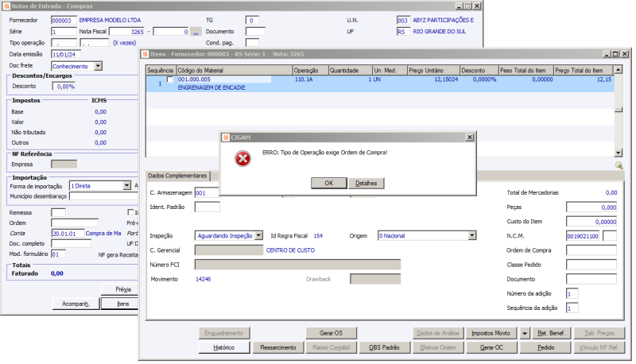Viewport: 636px width, 364px height.
Task: Click the magnifier search icon below items grid
Action: (619, 165)
